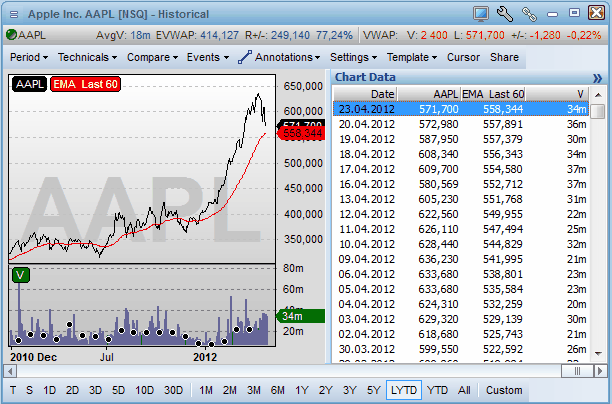612x404 pixels.
Task: Select the AAPL series legend label
Action: (30, 84)
